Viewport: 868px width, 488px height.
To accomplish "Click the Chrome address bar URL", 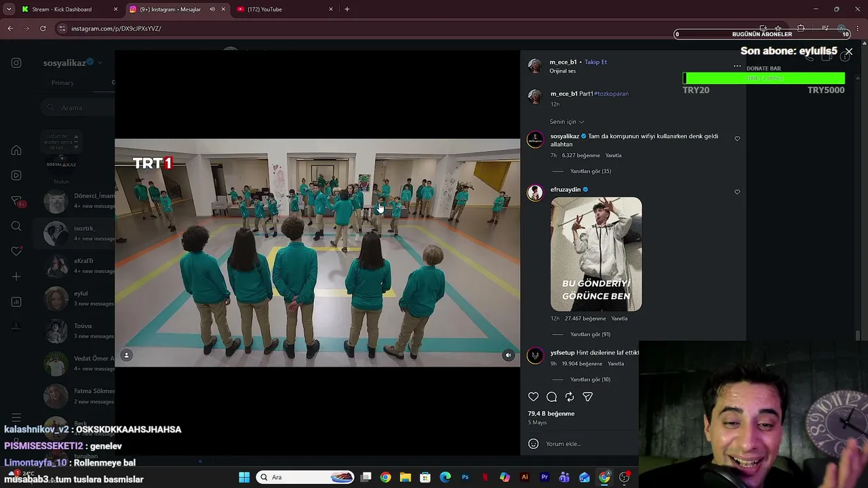I will tap(116, 28).
